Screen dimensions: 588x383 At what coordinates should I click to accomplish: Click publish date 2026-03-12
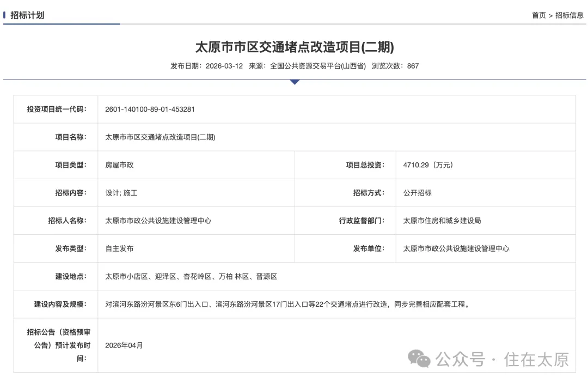[x=224, y=66]
